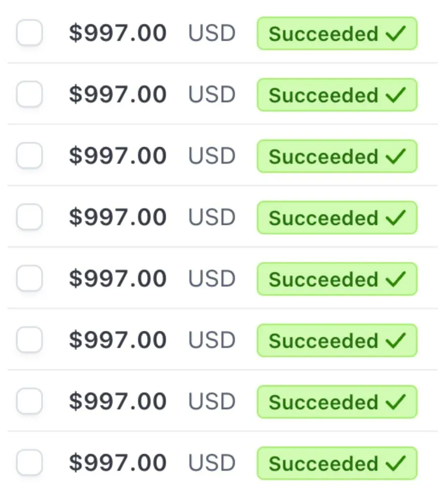Click the third row's Succeeded status badge
Viewport: 438px width, 504px height.
point(337,156)
